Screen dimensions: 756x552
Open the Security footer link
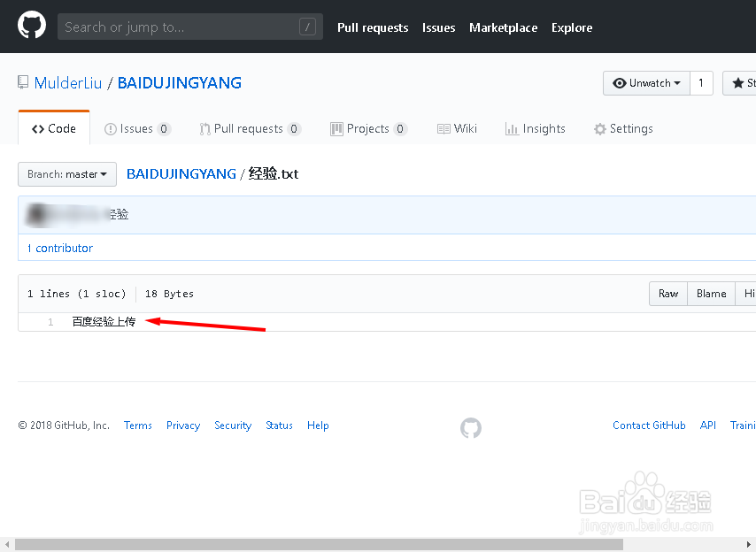(233, 425)
